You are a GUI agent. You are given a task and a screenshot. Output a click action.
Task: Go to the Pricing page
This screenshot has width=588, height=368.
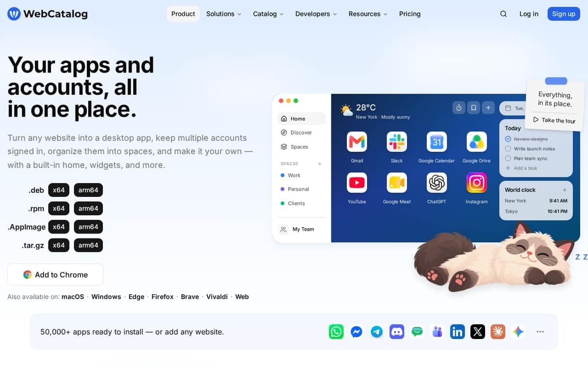point(410,14)
